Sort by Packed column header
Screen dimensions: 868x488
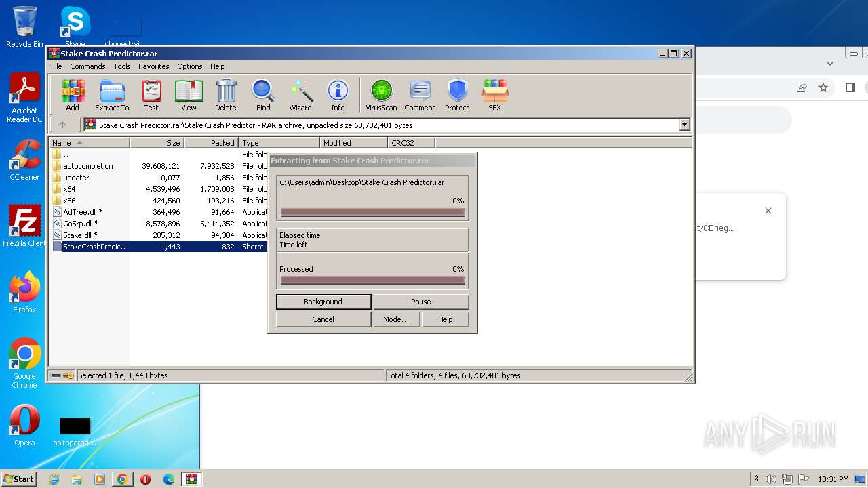pos(212,142)
